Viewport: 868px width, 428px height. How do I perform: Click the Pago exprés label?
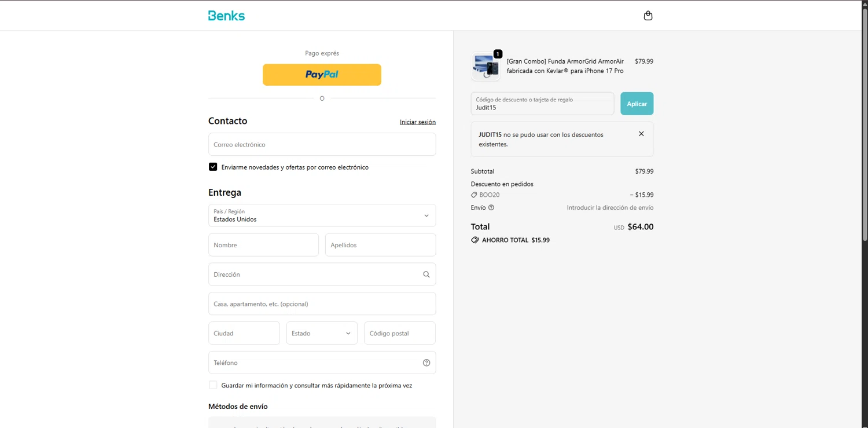[x=322, y=53]
